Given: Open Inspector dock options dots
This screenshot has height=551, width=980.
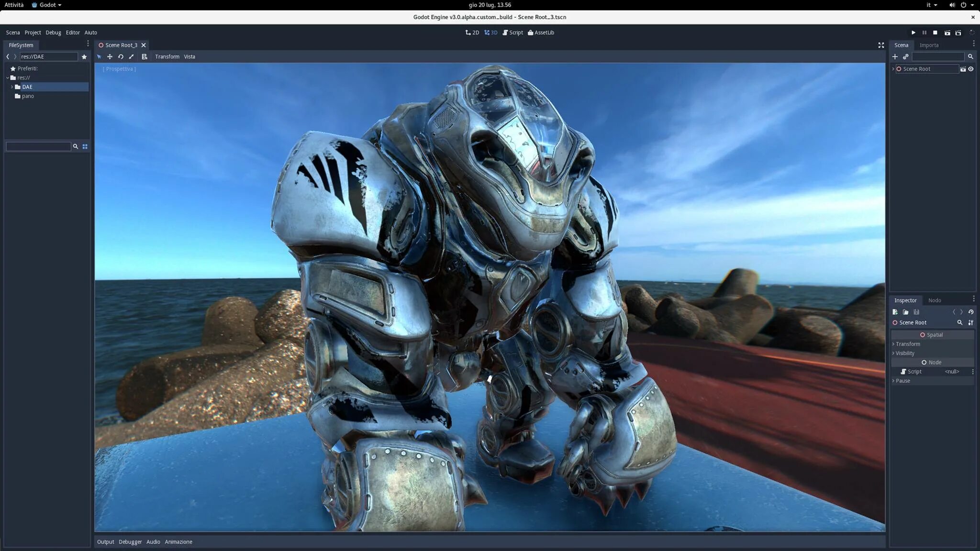Looking at the screenshot, I should 973,299.
